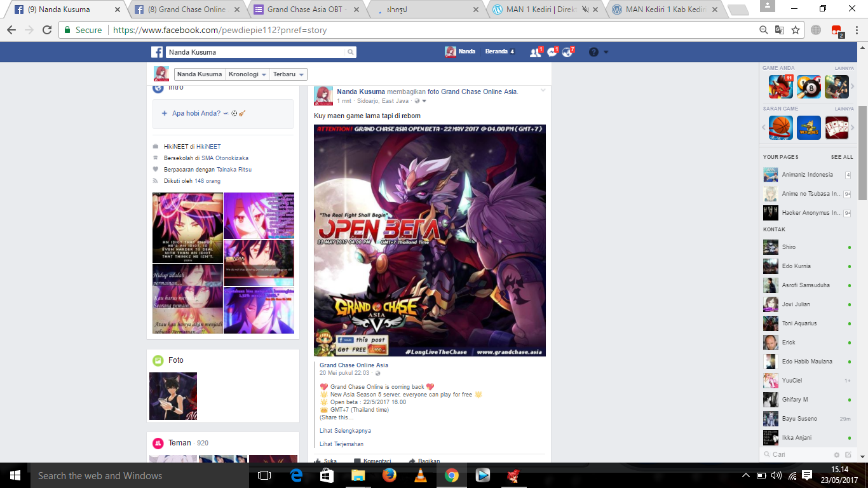
Task: Open chat with Bayu Suseno
Action: pyautogui.click(x=808, y=419)
